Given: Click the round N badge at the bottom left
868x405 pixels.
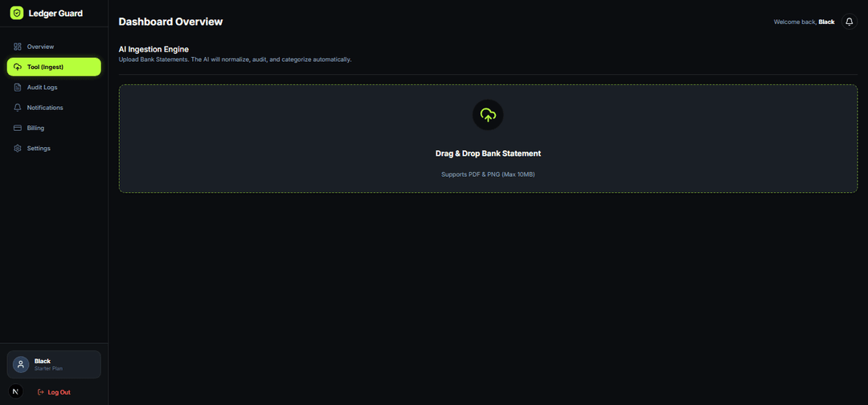Looking at the screenshot, I should pyautogui.click(x=15, y=391).
